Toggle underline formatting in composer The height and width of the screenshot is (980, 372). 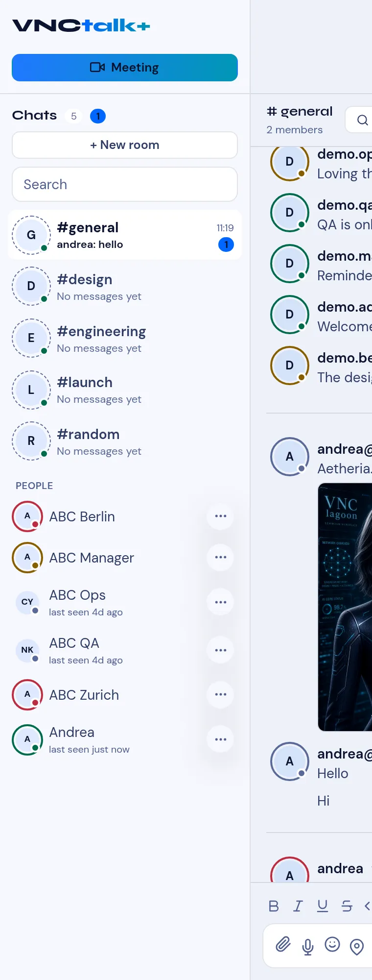tap(322, 906)
